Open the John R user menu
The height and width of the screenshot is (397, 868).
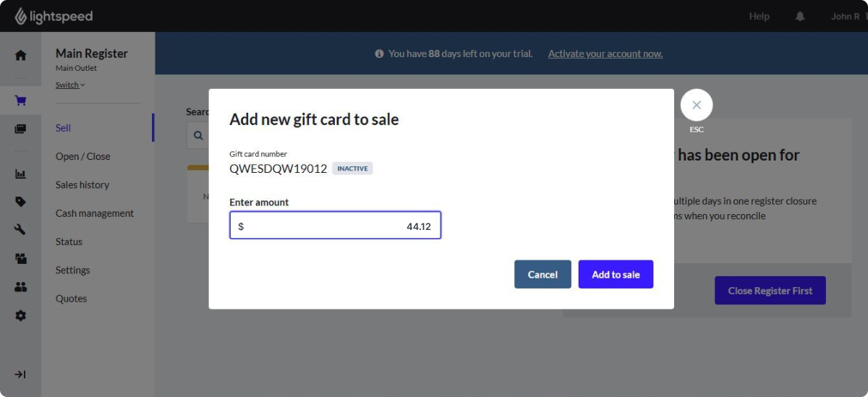848,16
